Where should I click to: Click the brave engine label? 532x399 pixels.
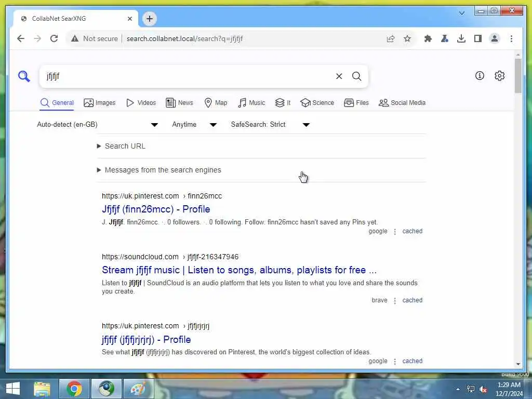click(379, 300)
